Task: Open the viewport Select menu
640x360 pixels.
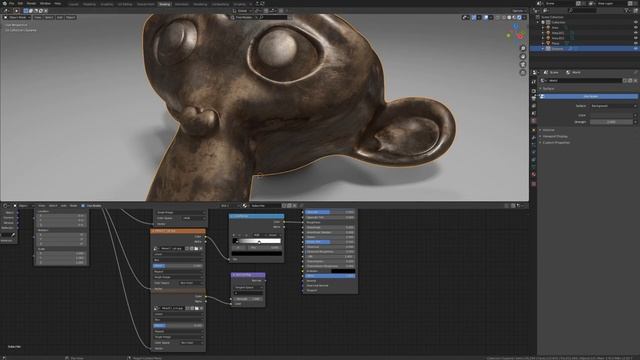Action: (49, 18)
